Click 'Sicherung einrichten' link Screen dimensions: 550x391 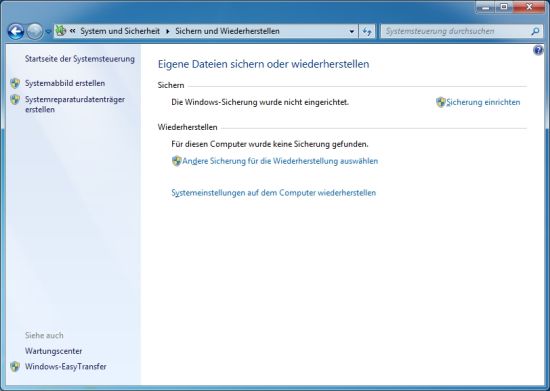[x=483, y=102]
